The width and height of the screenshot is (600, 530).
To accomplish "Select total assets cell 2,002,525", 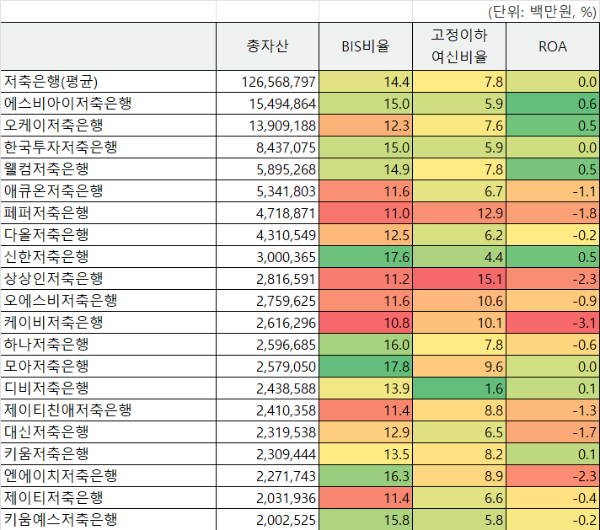I will tap(267, 519).
